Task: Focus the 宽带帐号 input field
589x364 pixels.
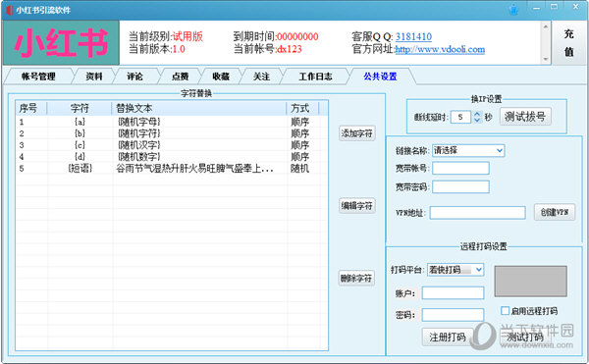Action: pyautogui.click(x=461, y=168)
